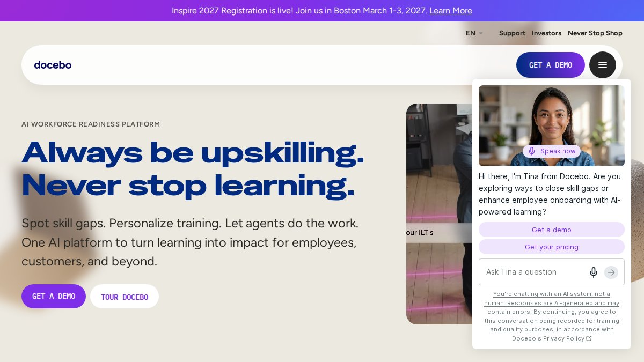
Task: Click the Docebo logo
Action: (53, 65)
